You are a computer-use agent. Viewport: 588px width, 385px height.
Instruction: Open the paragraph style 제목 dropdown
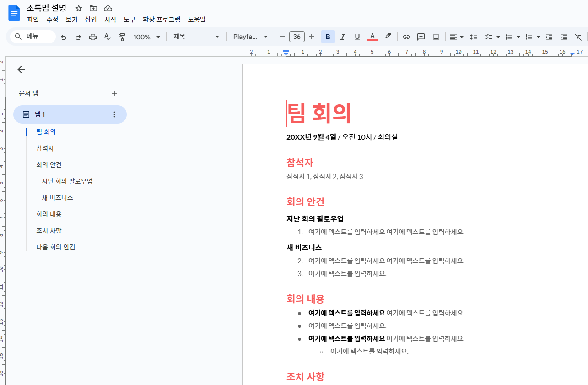pos(196,37)
